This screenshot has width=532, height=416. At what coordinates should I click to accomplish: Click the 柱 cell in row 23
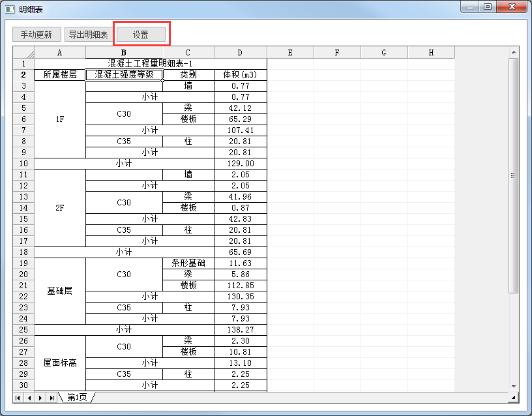pyautogui.click(x=188, y=308)
